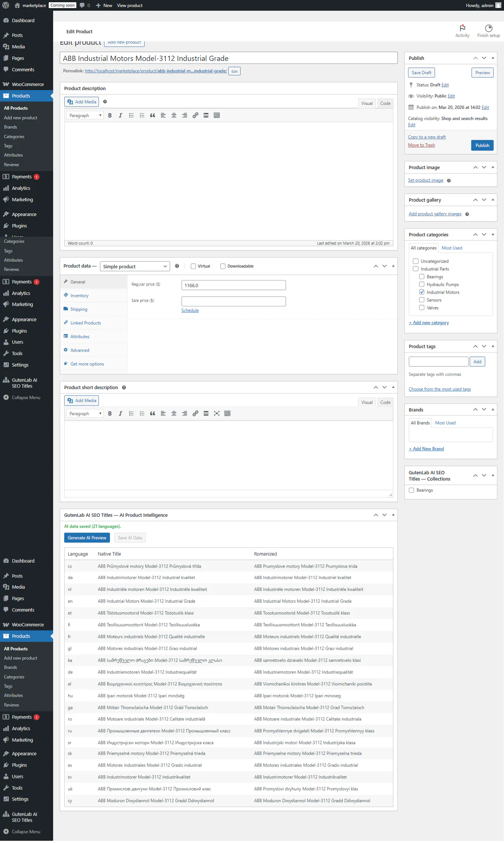
Task: Collapse the AI Product Intelligence panel toggle arrow
Action: [393, 515]
